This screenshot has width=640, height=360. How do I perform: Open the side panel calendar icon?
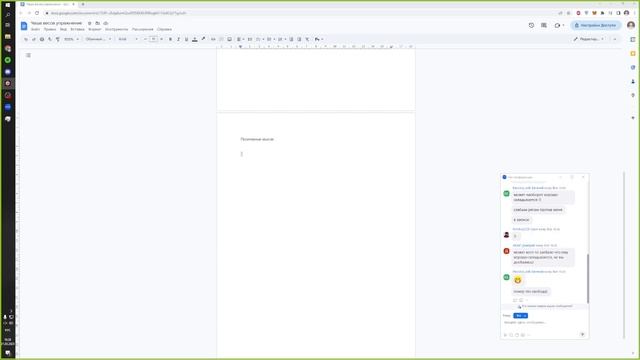click(633, 40)
